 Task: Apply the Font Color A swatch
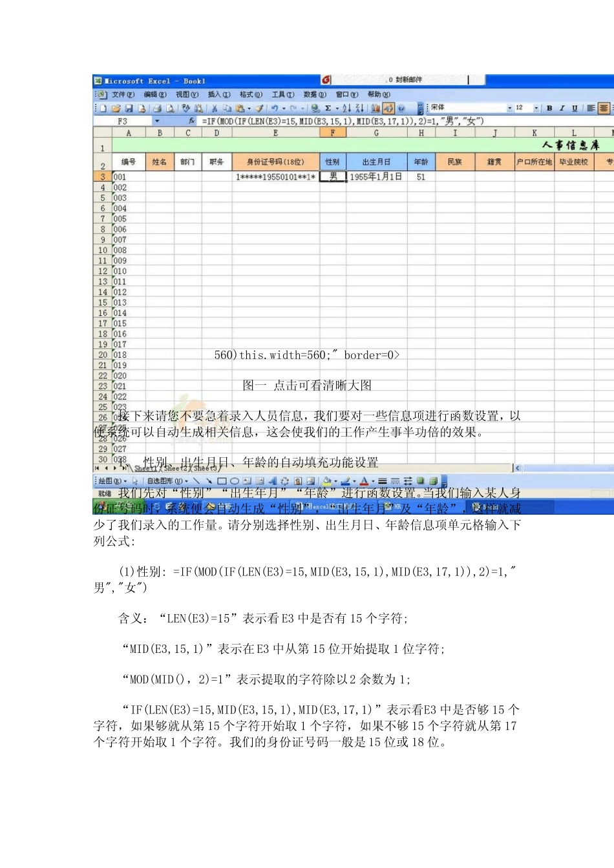click(364, 480)
